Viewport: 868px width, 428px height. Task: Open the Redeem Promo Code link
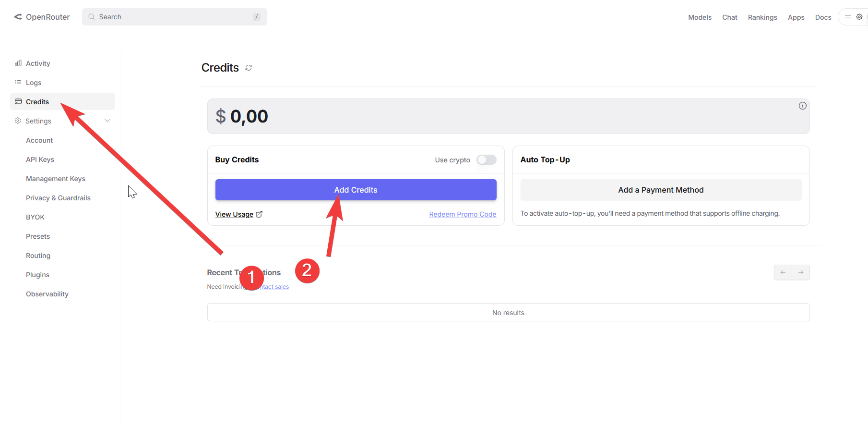tap(463, 214)
